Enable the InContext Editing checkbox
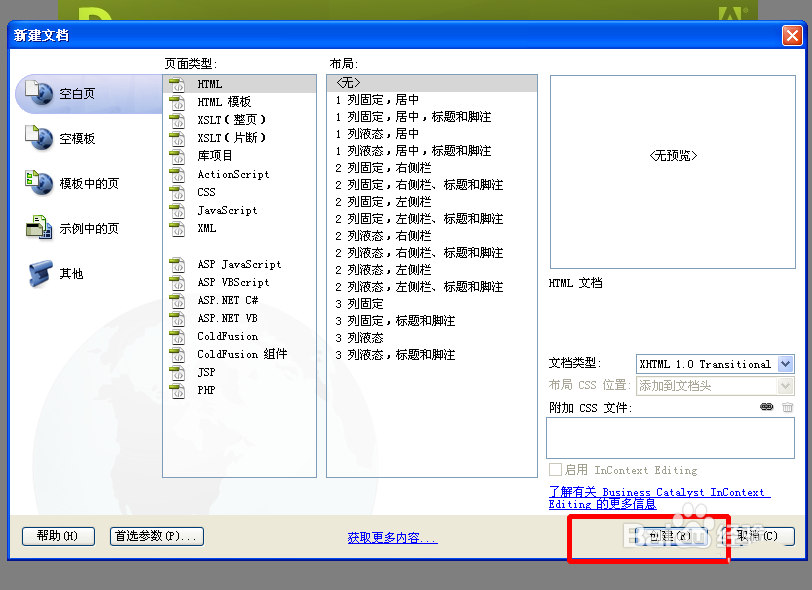This screenshot has height=590, width=812. pyautogui.click(x=555, y=470)
